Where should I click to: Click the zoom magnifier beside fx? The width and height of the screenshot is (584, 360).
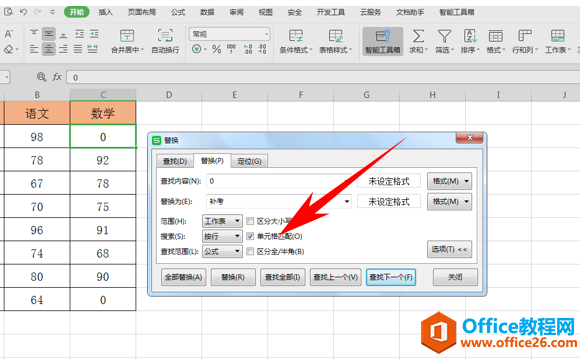click(41, 77)
